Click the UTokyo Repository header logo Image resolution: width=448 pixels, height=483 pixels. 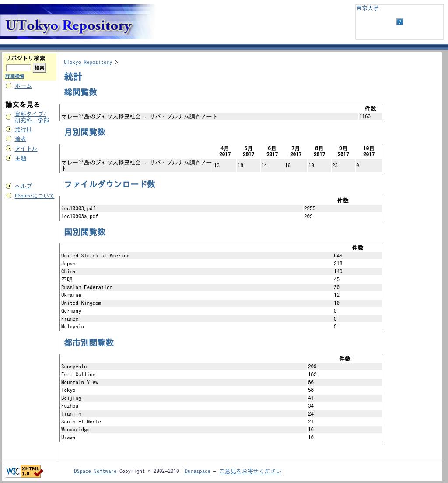77,21
